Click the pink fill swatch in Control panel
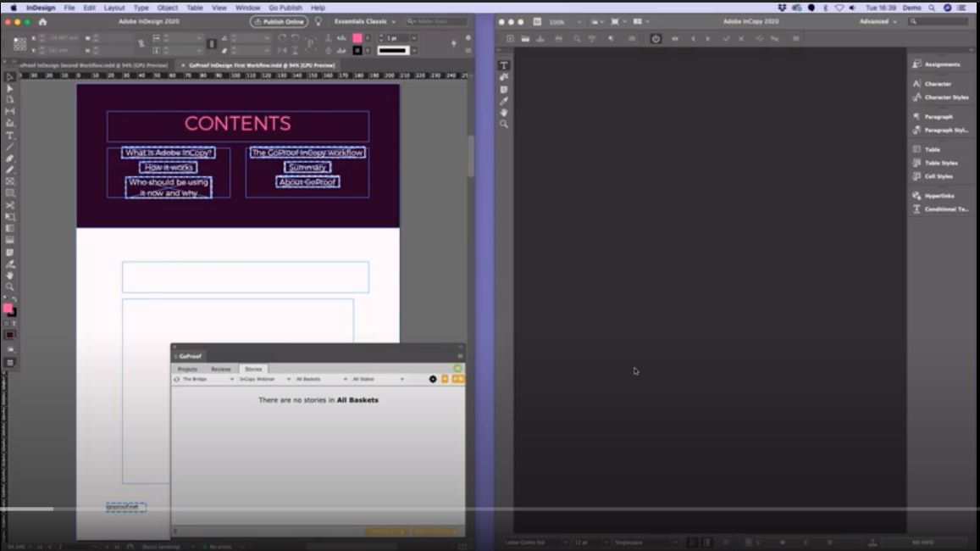 point(357,38)
